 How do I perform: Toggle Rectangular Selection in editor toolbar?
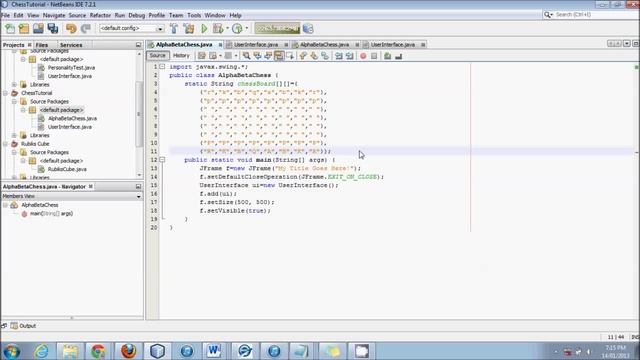coord(290,56)
